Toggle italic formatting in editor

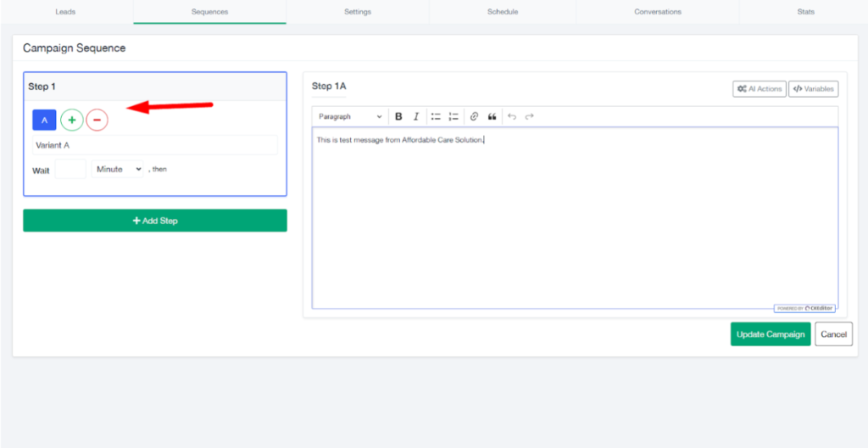coord(415,116)
